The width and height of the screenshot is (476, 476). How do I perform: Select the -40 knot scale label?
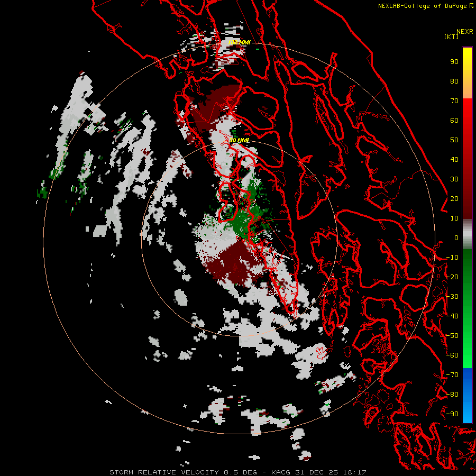452,316
